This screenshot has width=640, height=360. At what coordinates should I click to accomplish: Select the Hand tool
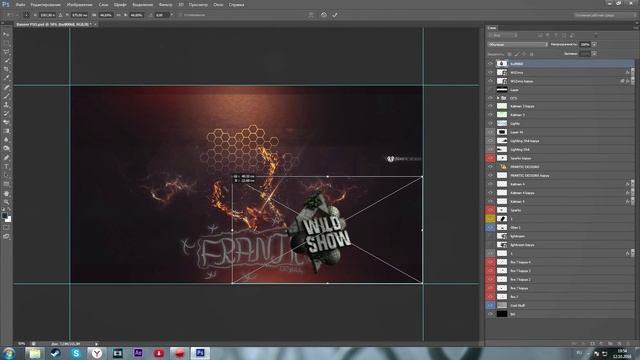[6, 193]
